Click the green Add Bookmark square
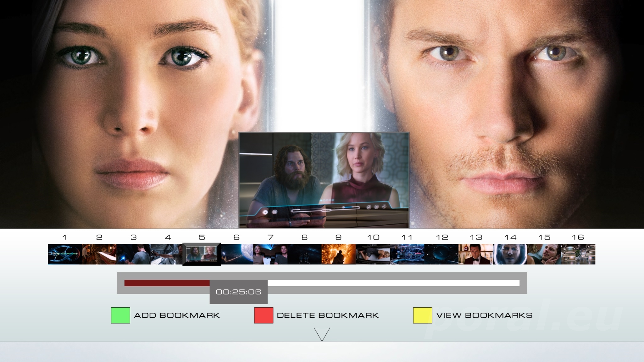 (x=120, y=315)
